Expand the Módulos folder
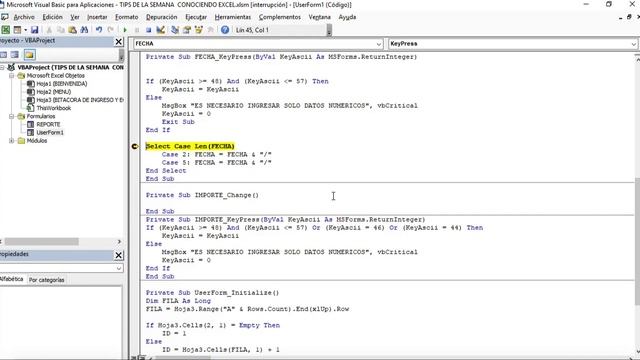Image resolution: width=640 pixels, height=360 pixels. pyautogui.click(x=12, y=141)
